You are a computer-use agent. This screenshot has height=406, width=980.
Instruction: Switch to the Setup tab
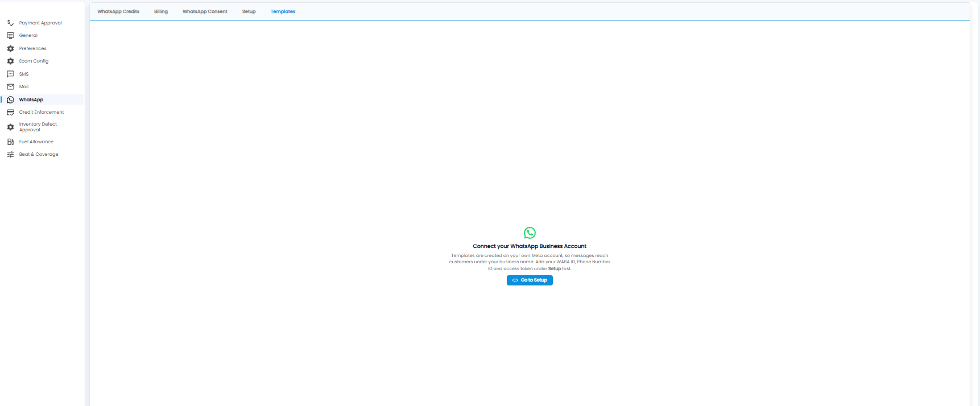pyautogui.click(x=249, y=11)
